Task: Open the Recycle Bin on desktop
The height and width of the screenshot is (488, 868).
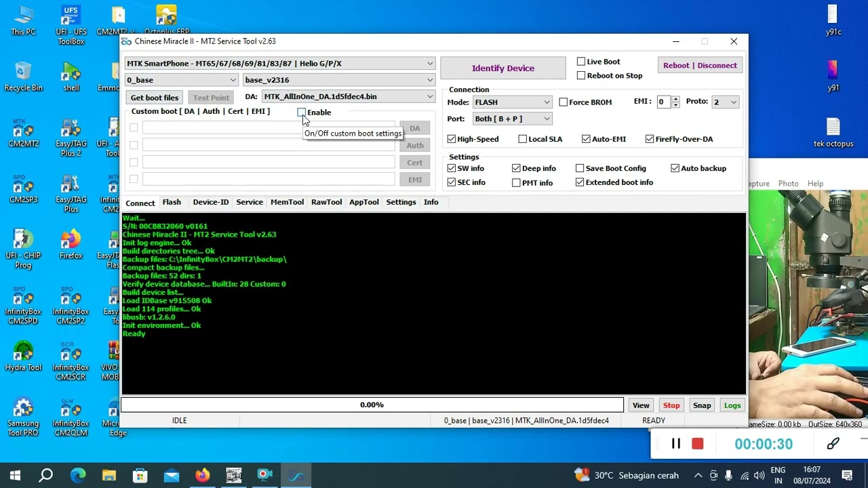Action: click(23, 77)
